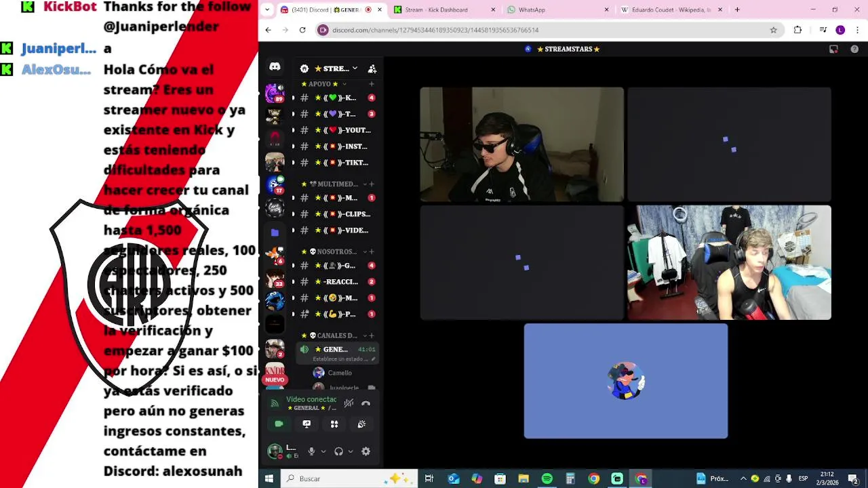Image resolution: width=868 pixels, height=488 pixels.
Task: Open activities launcher icon
Action: click(x=334, y=424)
